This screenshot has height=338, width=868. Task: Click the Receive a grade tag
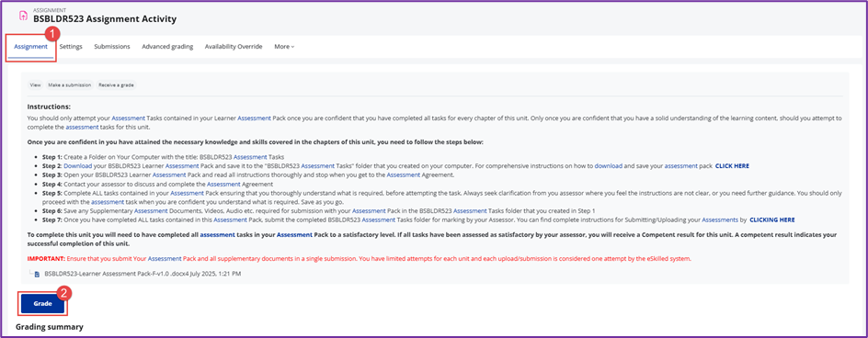point(116,85)
